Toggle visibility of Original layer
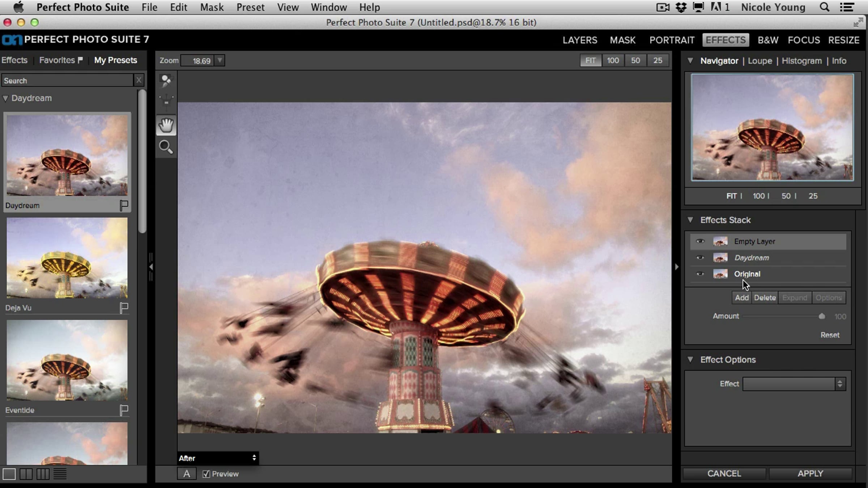The image size is (868, 488). pyautogui.click(x=700, y=274)
